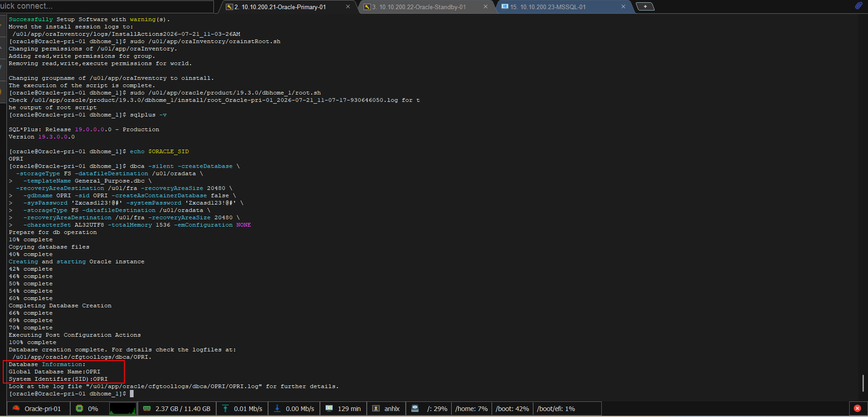The height and width of the screenshot is (417, 868).
Task: Click the /home: 7% disk usage entry
Action: [471, 409]
